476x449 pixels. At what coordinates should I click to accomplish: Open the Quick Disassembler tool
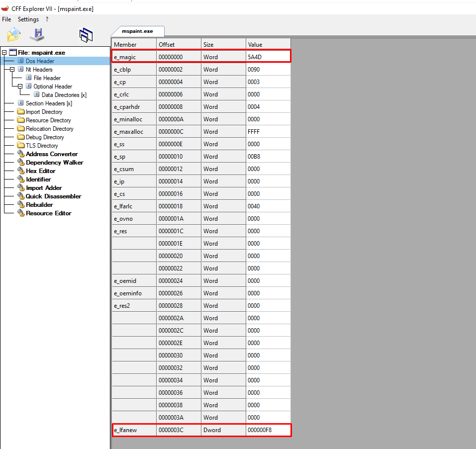tap(53, 196)
